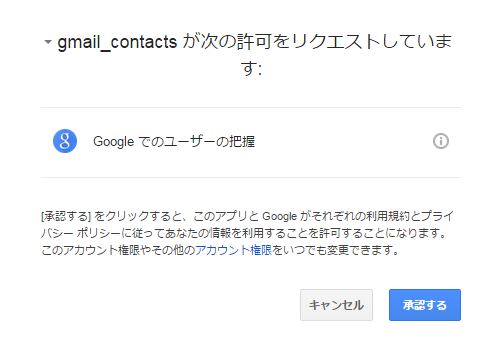
Task: Click the キャンセル cancel button
Action: pos(336,305)
